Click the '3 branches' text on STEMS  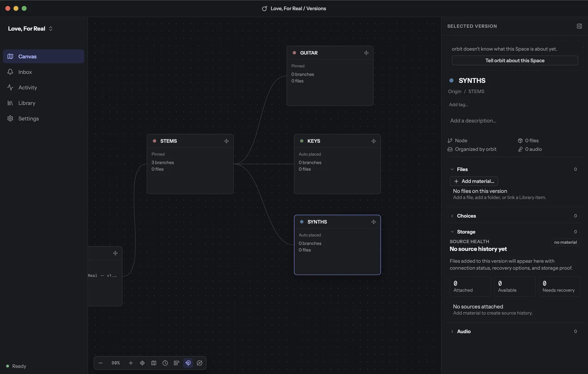[x=163, y=162]
